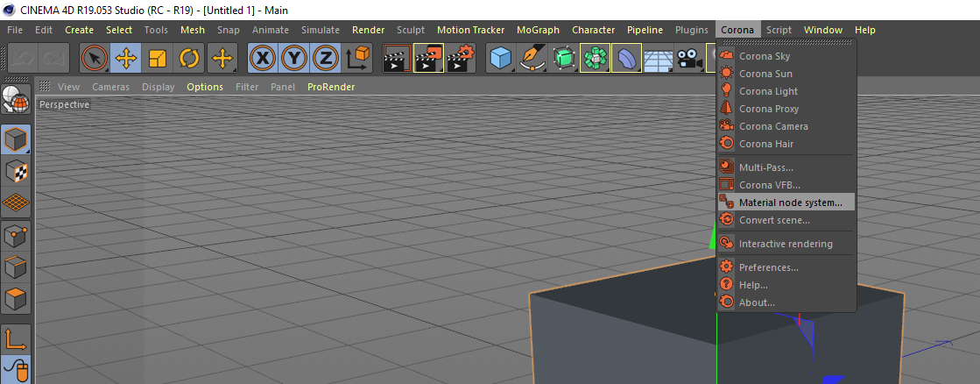The width and height of the screenshot is (980, 384).
Task: Toggle Enable Axis L-shaped icon
Action: click(x=16, y=338)
